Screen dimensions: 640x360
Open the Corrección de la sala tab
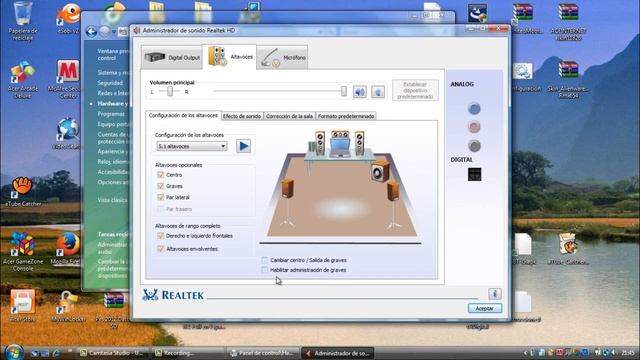(x=289, y=116)
